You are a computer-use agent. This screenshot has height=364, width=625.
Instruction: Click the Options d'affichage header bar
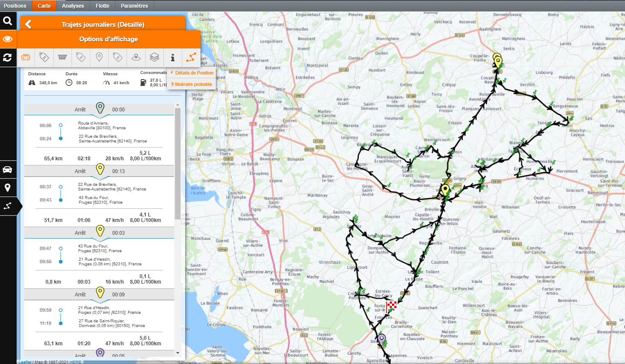(109, 39)
